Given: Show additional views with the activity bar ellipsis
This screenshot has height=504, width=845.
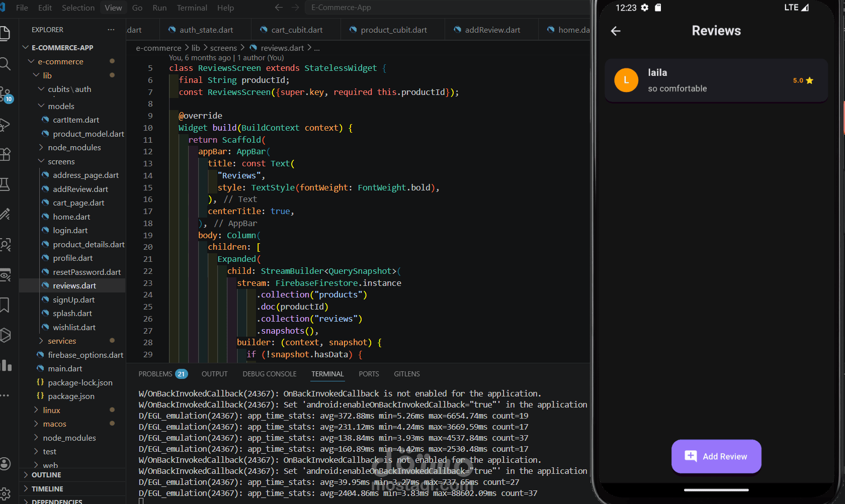Looking at the screenshot, I should 4,395.
